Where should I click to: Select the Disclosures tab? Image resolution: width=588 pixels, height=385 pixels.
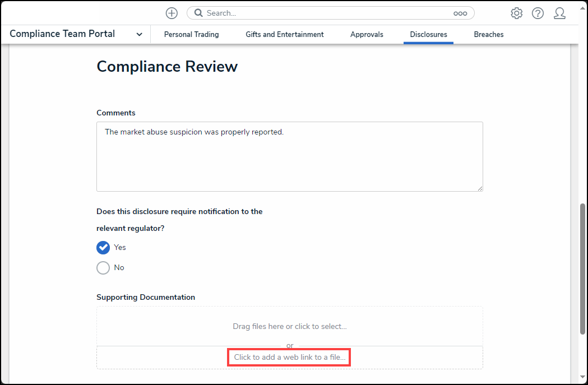428,34
